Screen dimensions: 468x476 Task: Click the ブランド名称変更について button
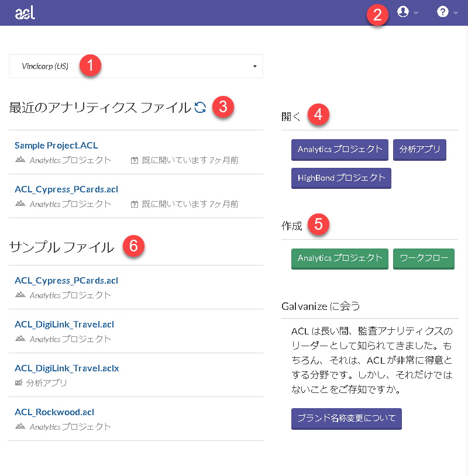click(x=346, y=418)
